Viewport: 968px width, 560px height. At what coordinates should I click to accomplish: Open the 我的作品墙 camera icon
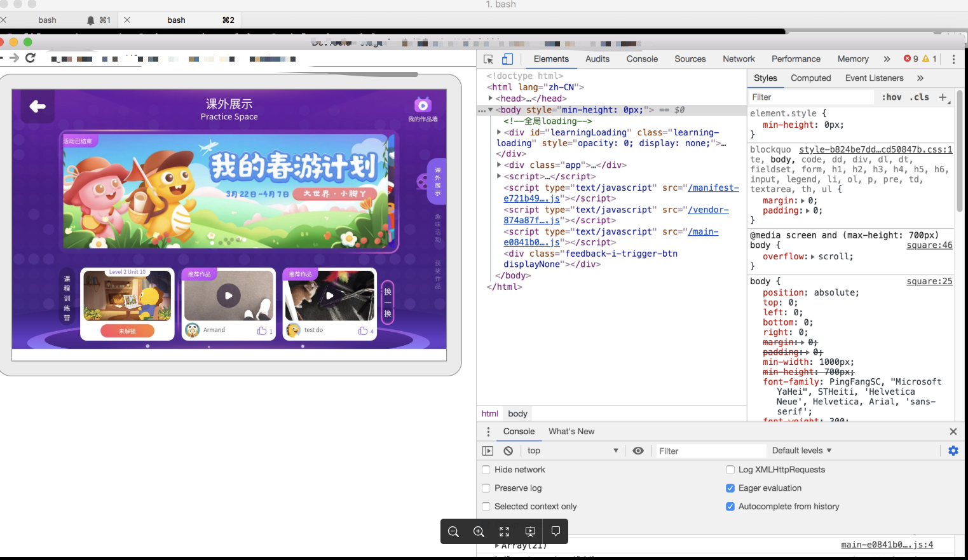pyautogui.click(x=423, y=105)
